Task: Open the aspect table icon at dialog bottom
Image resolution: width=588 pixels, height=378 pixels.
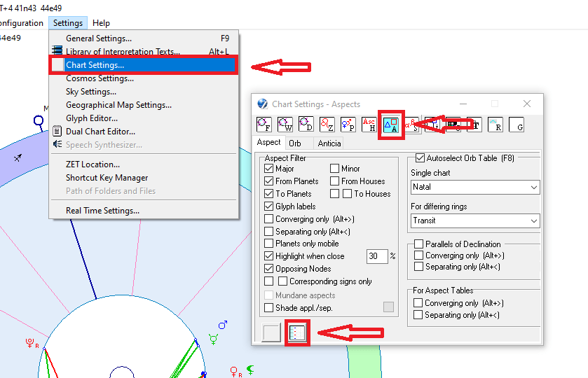Action: point(297,332)
